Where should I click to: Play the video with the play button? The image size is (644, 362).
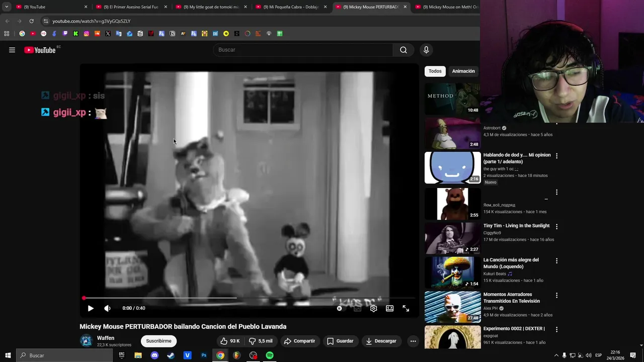(91, 308)
